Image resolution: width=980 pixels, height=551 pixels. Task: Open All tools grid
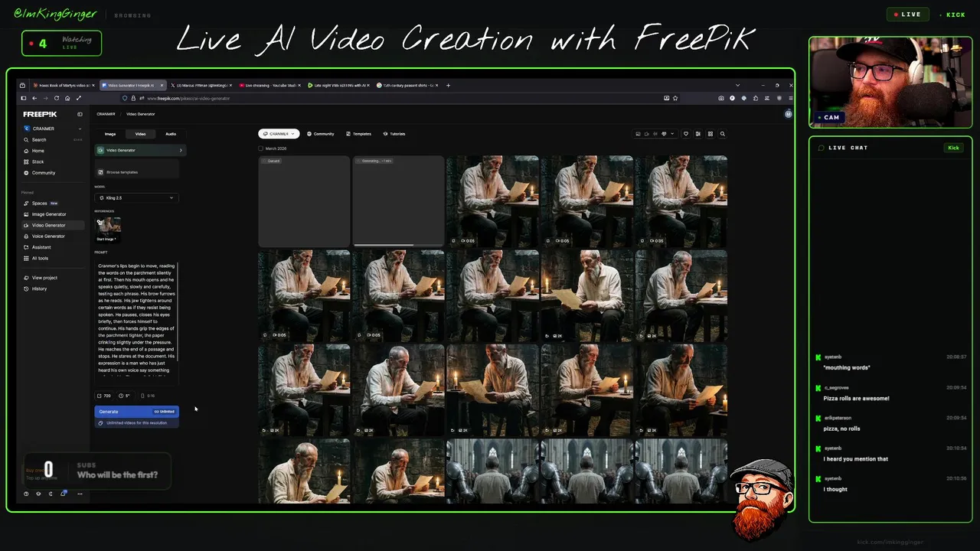[x=52, y=258]
